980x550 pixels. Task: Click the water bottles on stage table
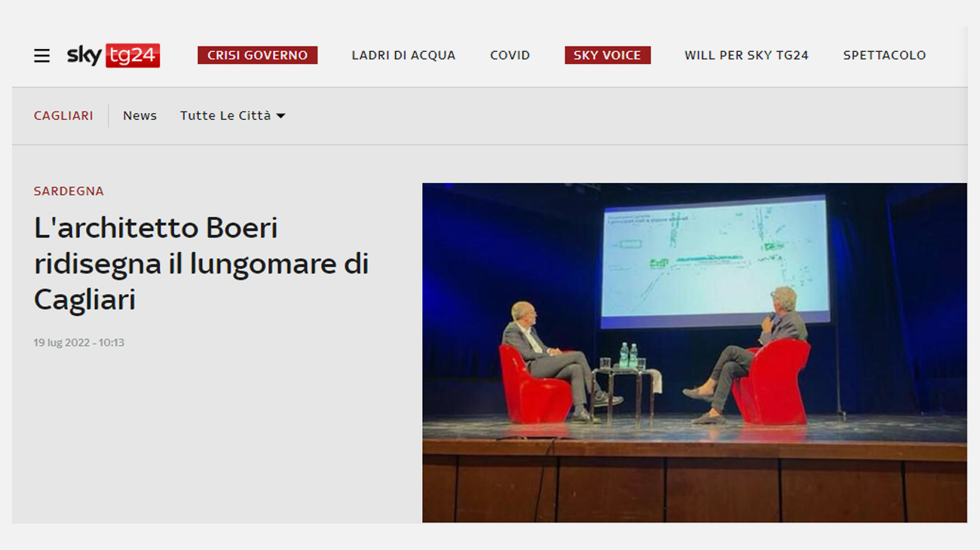[628, 355]
